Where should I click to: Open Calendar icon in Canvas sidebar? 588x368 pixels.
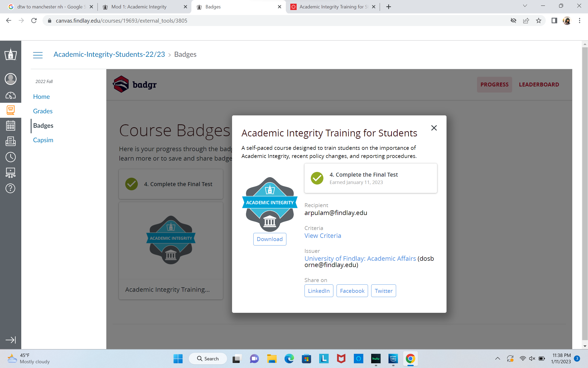click(x=10, y=126)
